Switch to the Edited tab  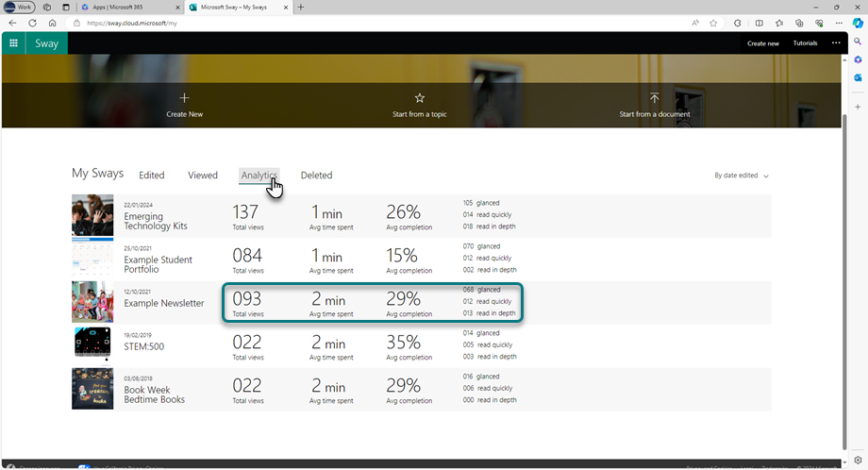click(152, 175)
